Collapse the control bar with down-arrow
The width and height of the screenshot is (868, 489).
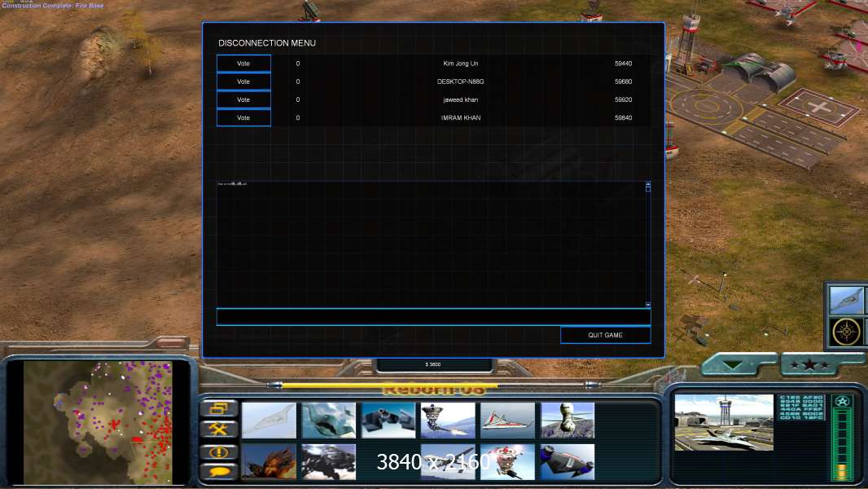point(733,365)
